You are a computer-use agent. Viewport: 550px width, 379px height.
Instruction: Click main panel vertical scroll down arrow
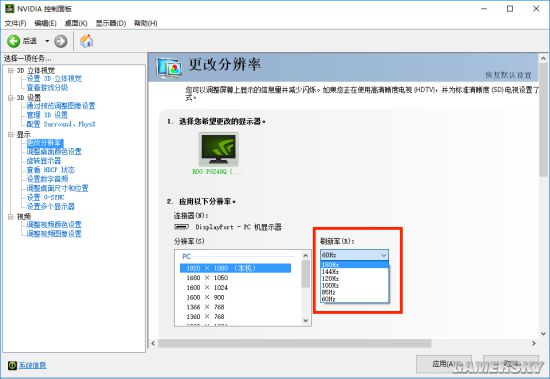point(543,333)
